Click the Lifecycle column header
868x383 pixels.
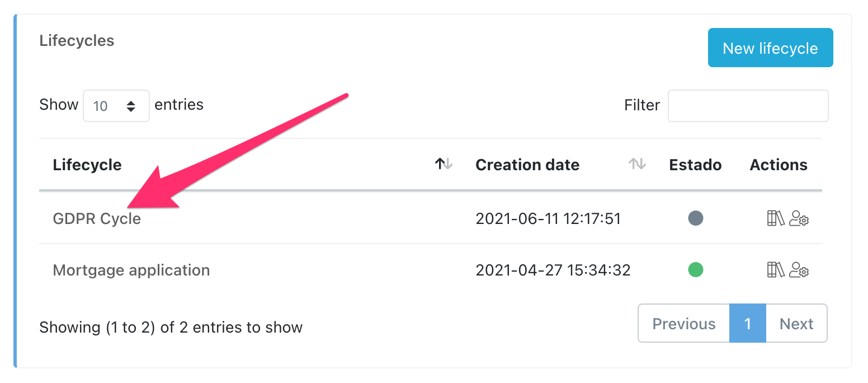pos(87,165)
